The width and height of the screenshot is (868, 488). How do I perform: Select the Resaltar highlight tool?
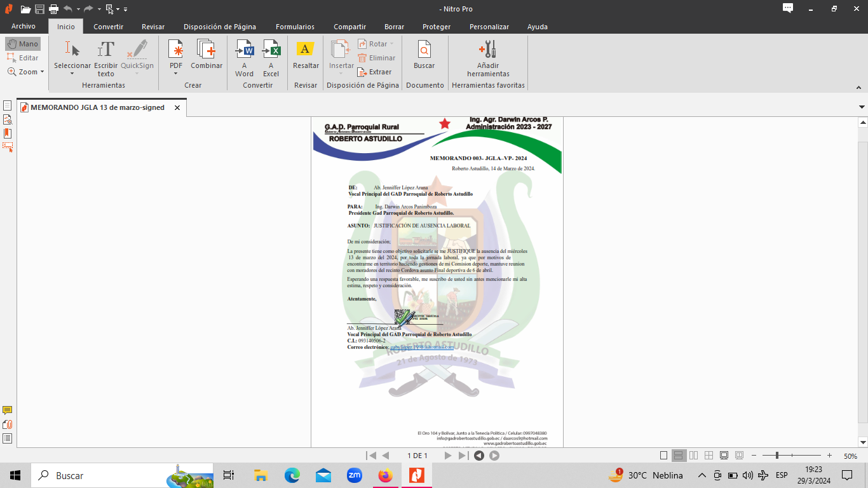(306, 55)
